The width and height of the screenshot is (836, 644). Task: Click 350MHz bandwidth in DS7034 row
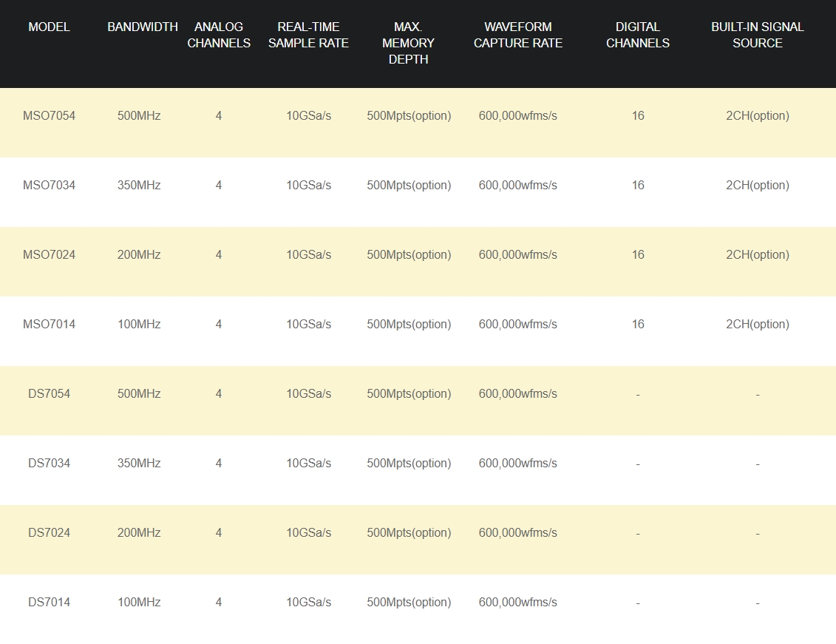pos(139,464)
